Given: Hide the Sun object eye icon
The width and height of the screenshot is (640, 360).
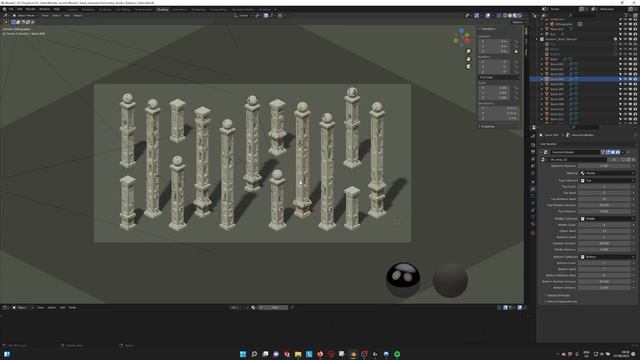Looking at the screenshot, I should coord(625,34).
